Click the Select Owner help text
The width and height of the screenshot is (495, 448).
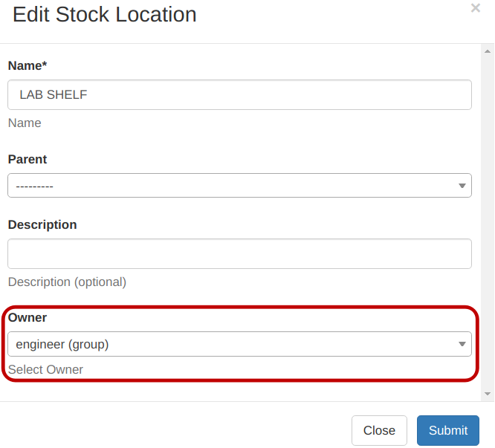[45, 369]
